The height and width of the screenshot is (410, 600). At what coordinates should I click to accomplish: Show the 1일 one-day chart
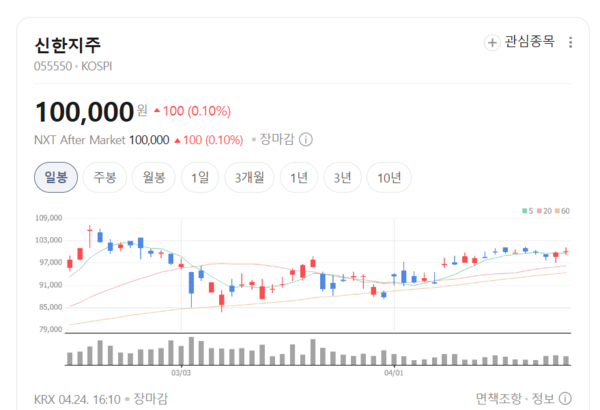point(200,178)
